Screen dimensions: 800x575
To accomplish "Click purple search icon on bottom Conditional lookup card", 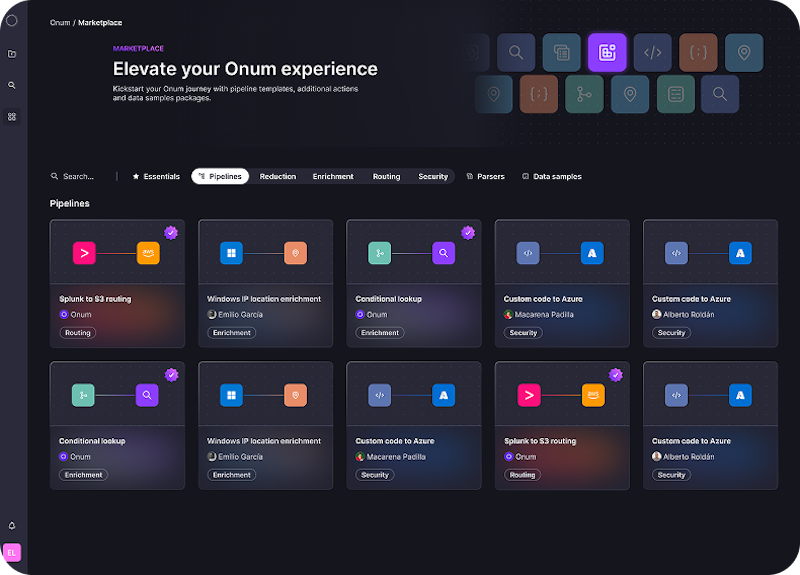I will tap(147, 395).
